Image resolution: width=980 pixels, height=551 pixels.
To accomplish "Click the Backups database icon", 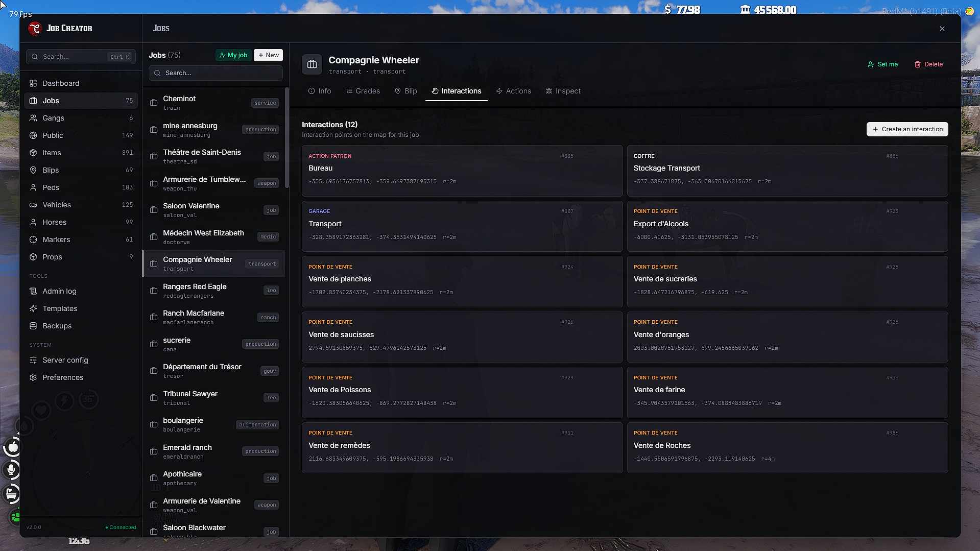I will point(33,326).
